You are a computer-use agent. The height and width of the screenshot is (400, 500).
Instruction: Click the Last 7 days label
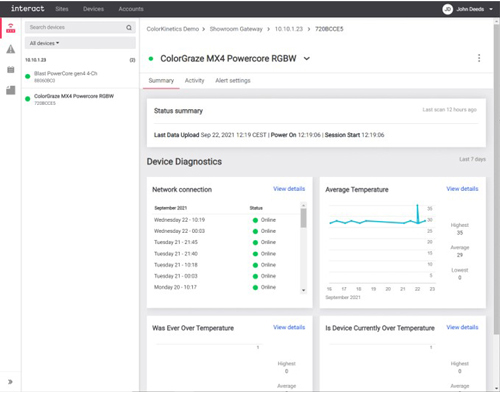[472, 159]
